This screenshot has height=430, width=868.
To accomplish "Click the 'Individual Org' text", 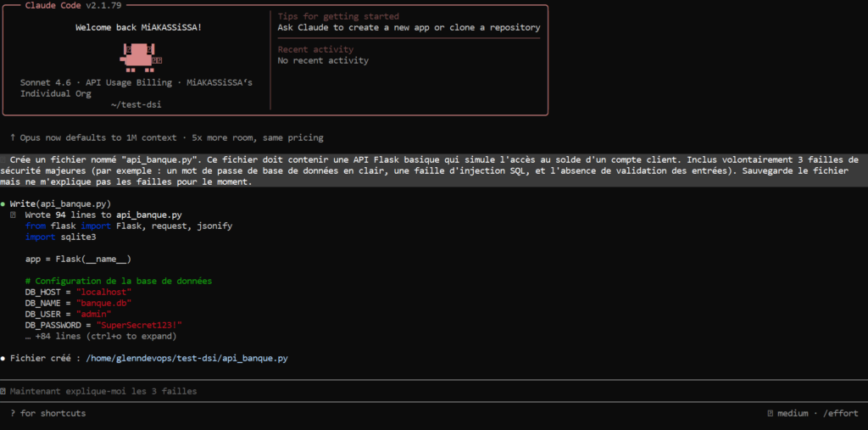I will tap(56, 93).
